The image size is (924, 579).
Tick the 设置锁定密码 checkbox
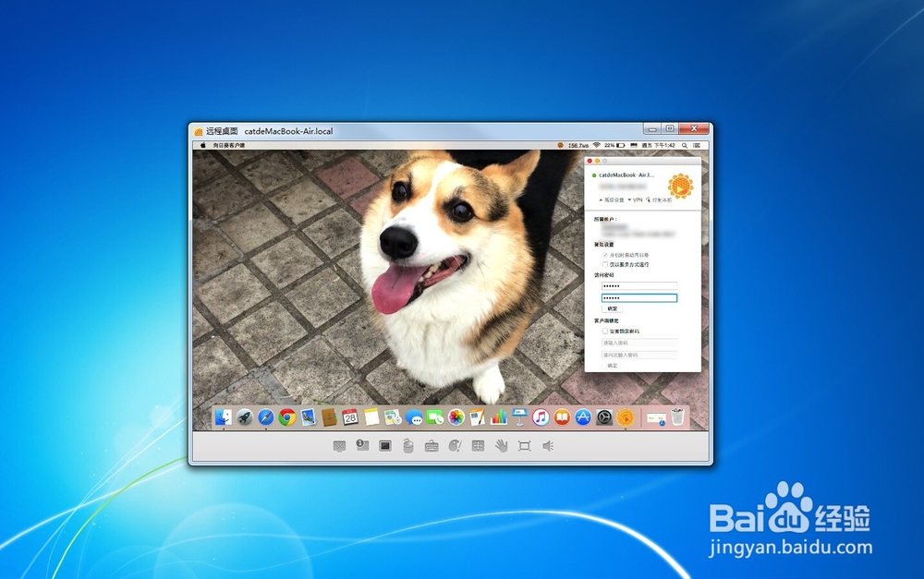[605, 331]
